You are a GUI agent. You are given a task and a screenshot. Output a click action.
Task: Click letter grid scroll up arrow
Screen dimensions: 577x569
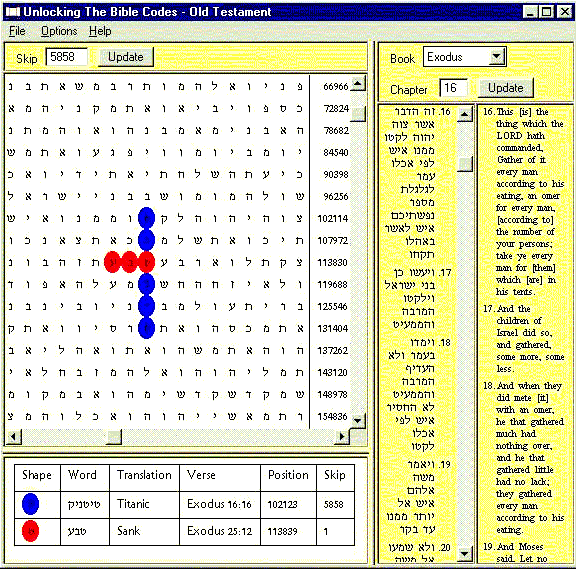[x=358, y=83]
